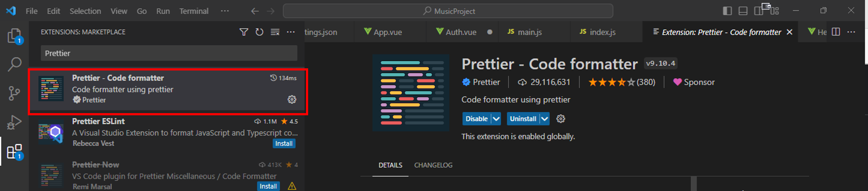Expand the Uninstall button dropdown arrow

pos(545,119)
